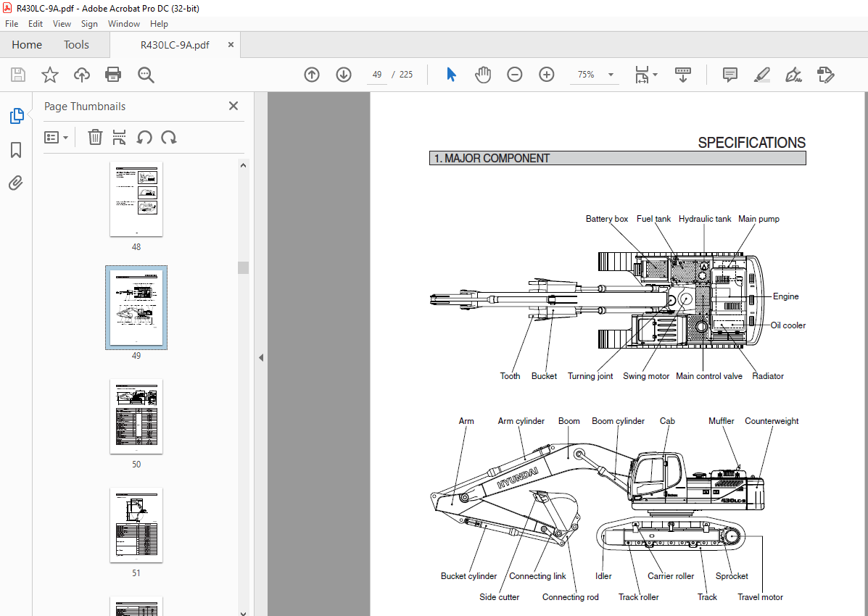Zoom out with the minus circle

coord(515,75)
